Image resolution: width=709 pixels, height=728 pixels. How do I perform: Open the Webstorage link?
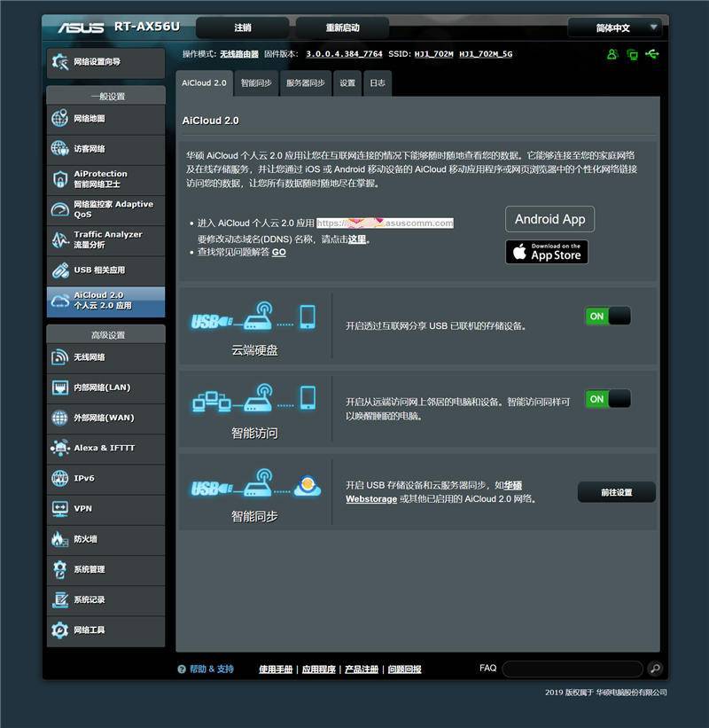371,499
